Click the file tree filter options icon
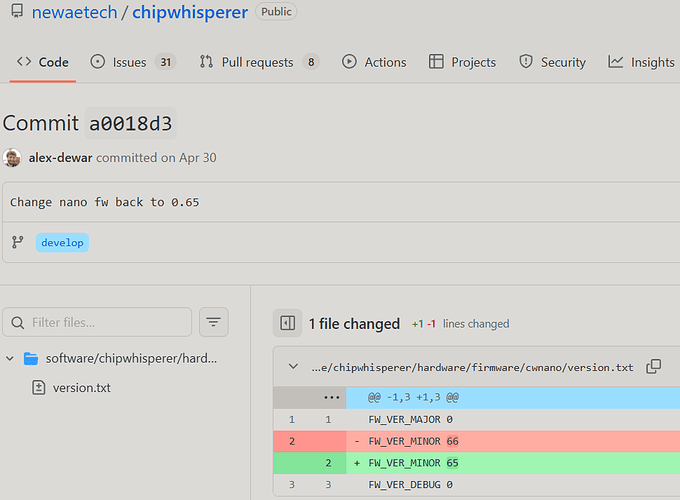Image resolution: width=680 pixels, height=500 pixels. tap(214, 322)
